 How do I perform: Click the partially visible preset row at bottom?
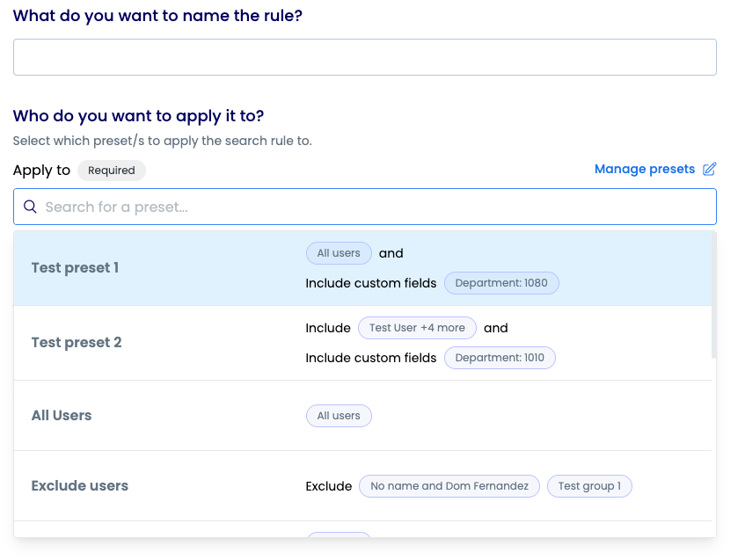pos(362,529)
